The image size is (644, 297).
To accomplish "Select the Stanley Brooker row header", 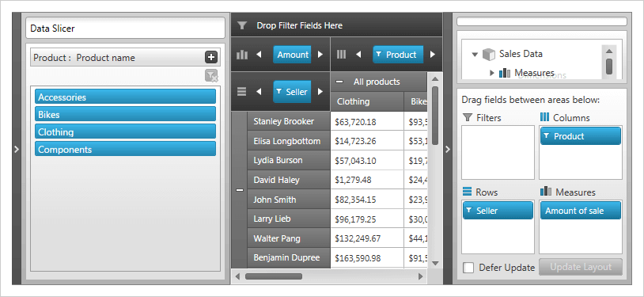I will click(289, 121).
